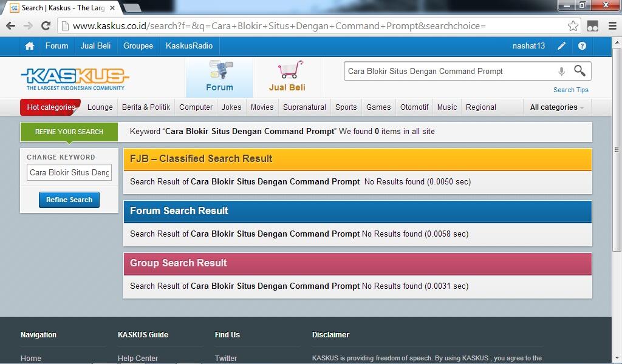Click the KASKUS Guide footer heading
This screenshot has height=364, width=622.
[143, 335]
